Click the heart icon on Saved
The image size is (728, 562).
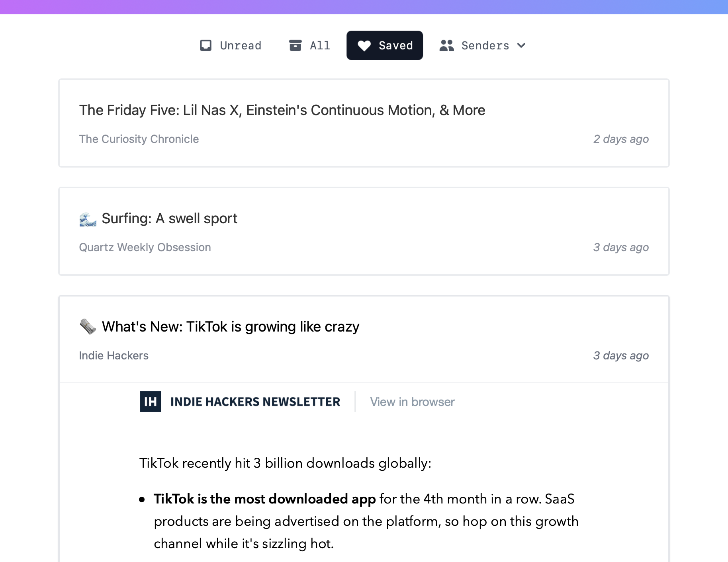pos(364,46)
